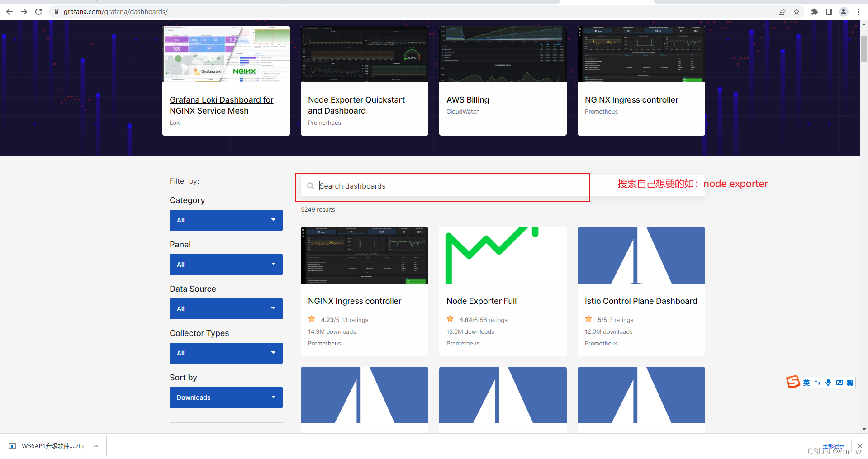Click the "5249 results" count text

point(318,210)
